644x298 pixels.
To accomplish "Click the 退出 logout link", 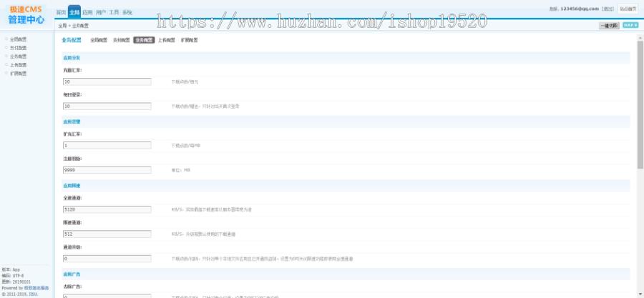I will (x=608, y=9).
